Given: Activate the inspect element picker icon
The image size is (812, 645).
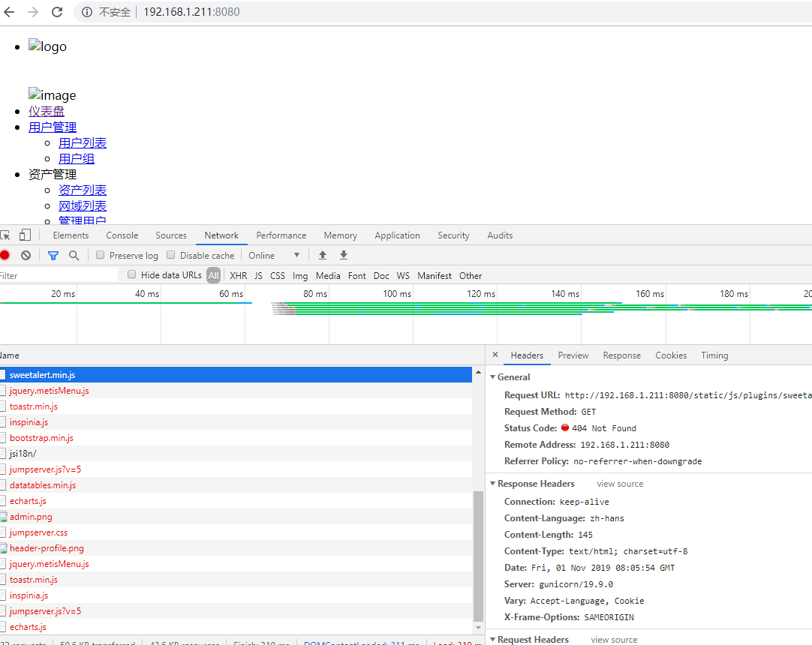Looking at the screenshot, I should [5, 235].
